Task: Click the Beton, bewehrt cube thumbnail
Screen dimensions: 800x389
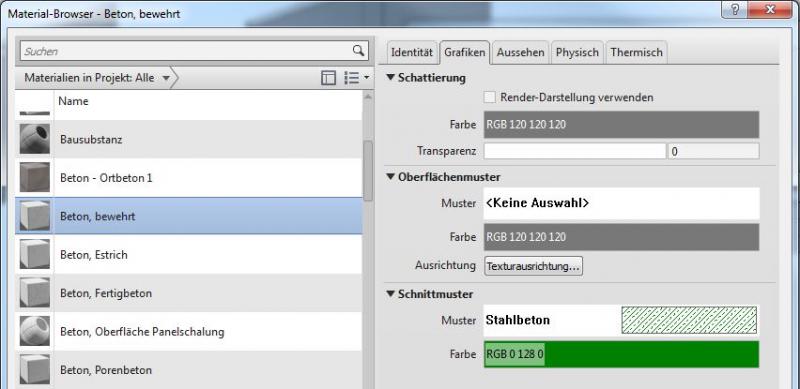Action: (x=35, y=215)
